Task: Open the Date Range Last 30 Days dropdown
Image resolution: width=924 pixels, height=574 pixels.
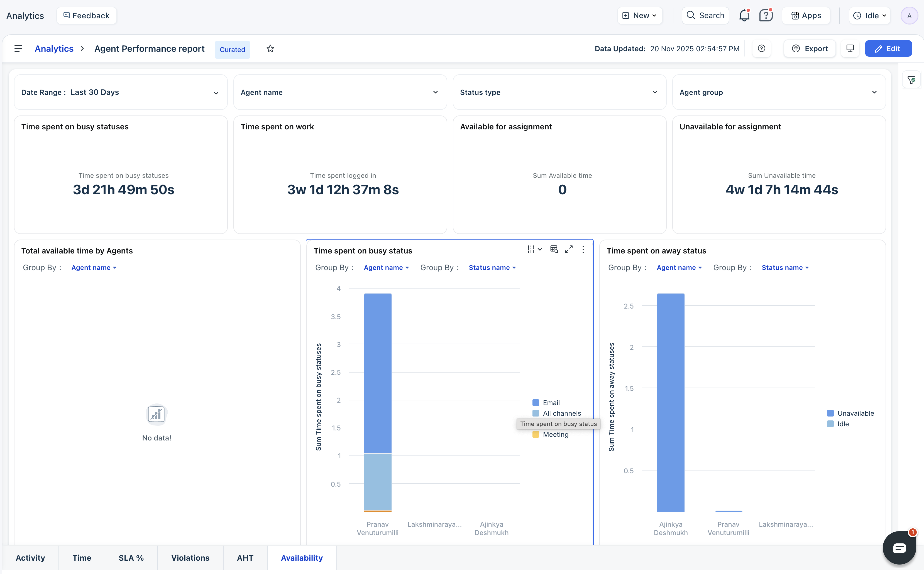Action: pos(120,92)
